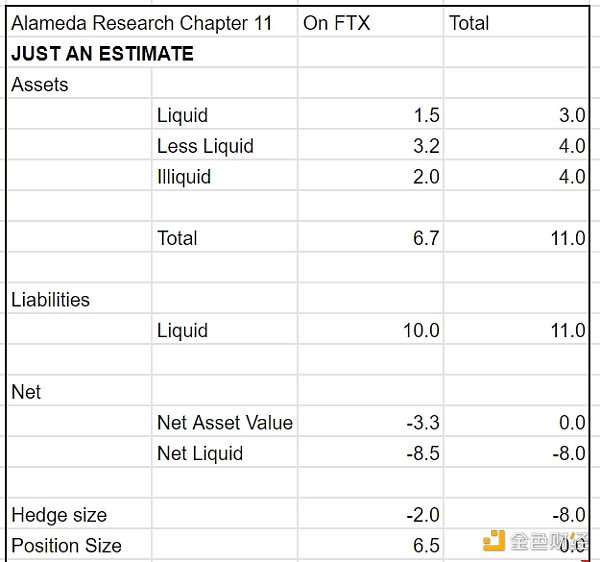Image resolution: width=600 pixels, height=562 pixels.
Task: Select the Hedge size value -2.0
Action: click(x=423, y=515)
